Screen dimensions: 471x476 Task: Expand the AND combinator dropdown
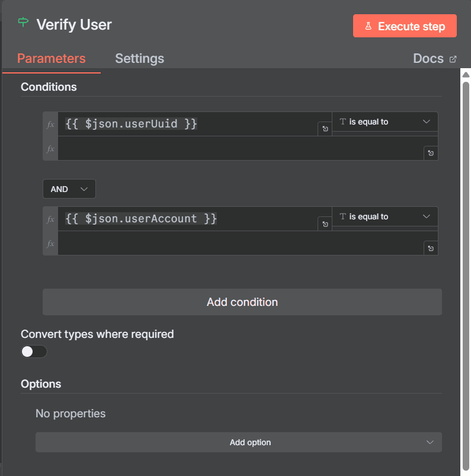point(69,189)
